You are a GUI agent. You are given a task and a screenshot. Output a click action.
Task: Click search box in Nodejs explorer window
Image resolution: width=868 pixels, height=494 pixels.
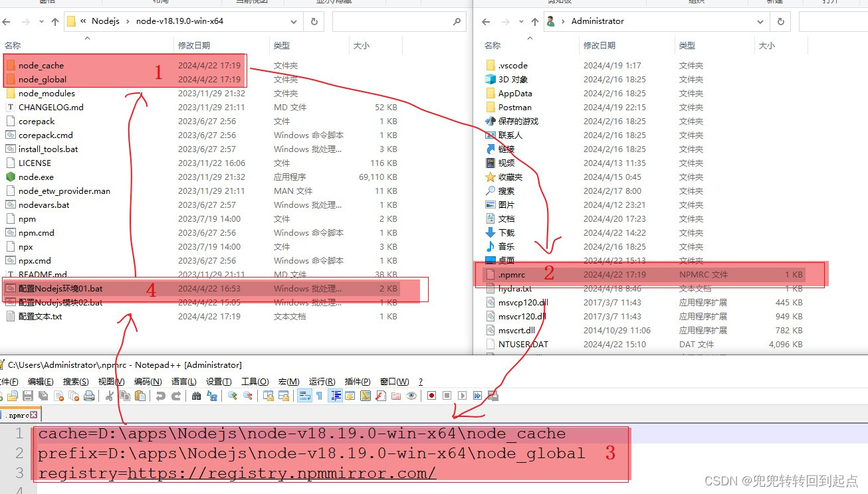click(x=398, y=21)
